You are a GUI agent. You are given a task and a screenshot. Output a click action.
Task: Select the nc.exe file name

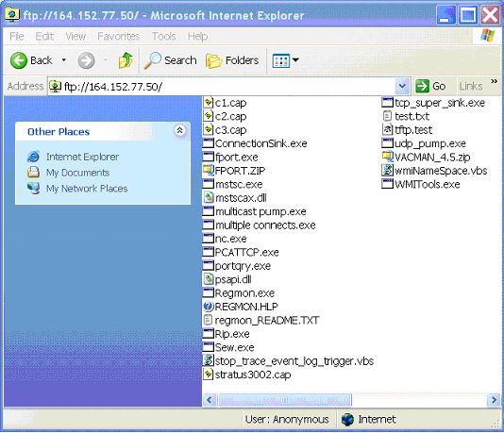tap(231, 239)
